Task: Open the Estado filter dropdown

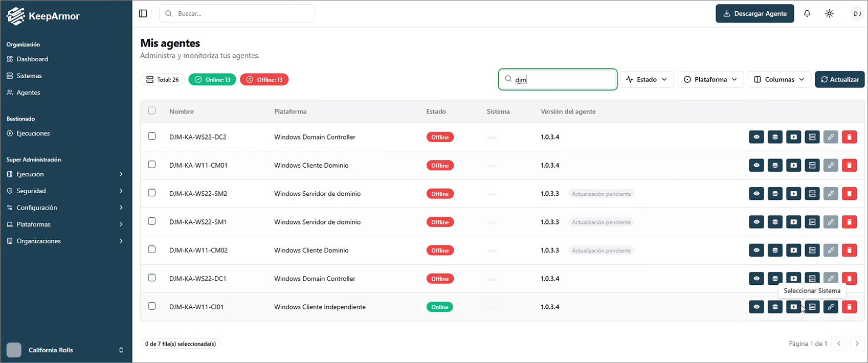Action: point(647,80)
